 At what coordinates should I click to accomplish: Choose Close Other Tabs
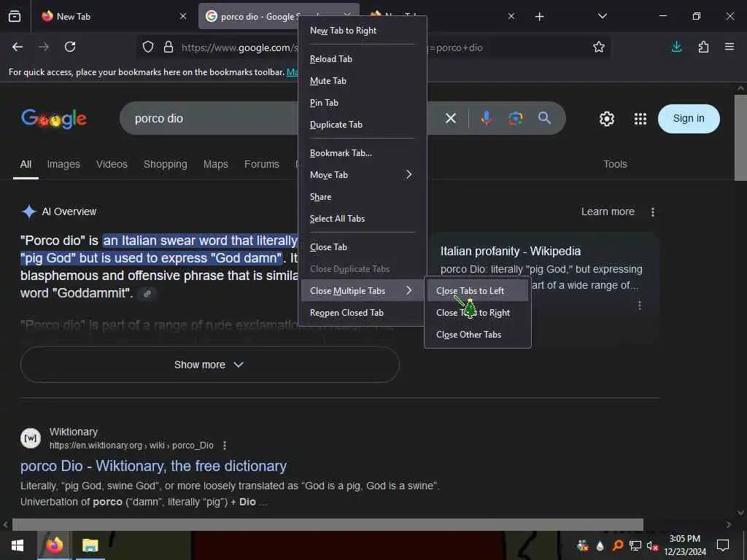pos(478,334)
